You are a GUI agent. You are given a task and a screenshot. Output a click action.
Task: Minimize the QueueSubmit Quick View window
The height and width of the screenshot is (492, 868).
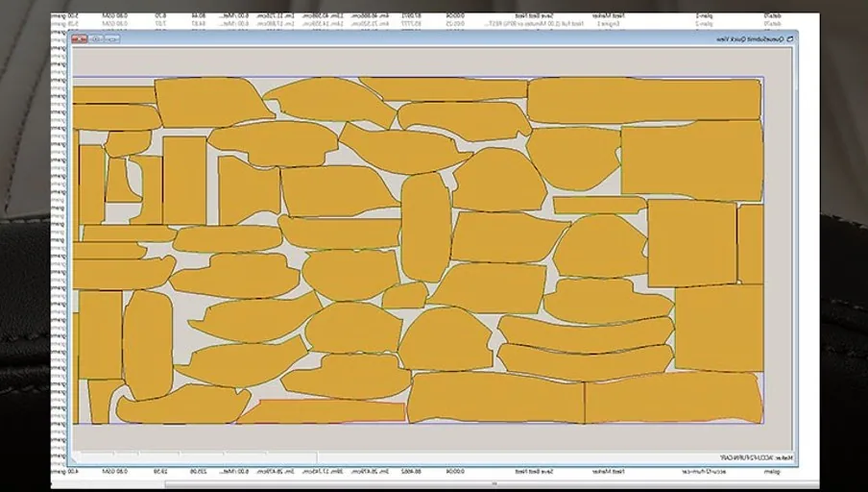coord(111,38)
